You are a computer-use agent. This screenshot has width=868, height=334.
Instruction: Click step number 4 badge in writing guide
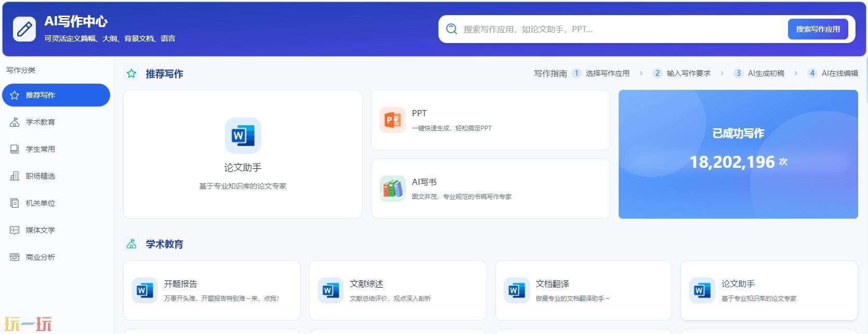pos(812,73)
